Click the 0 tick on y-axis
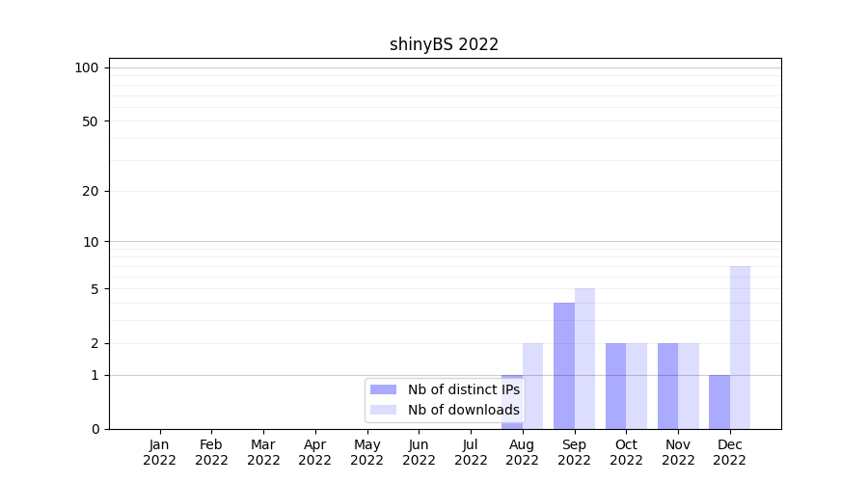 point(95,429)
